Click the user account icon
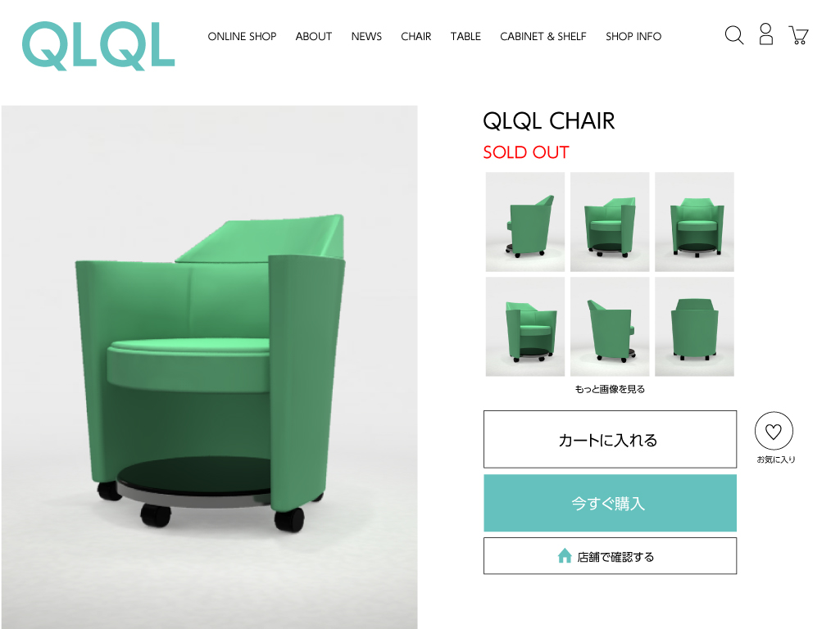Screen dimensions: 840x629 [766, 34]
